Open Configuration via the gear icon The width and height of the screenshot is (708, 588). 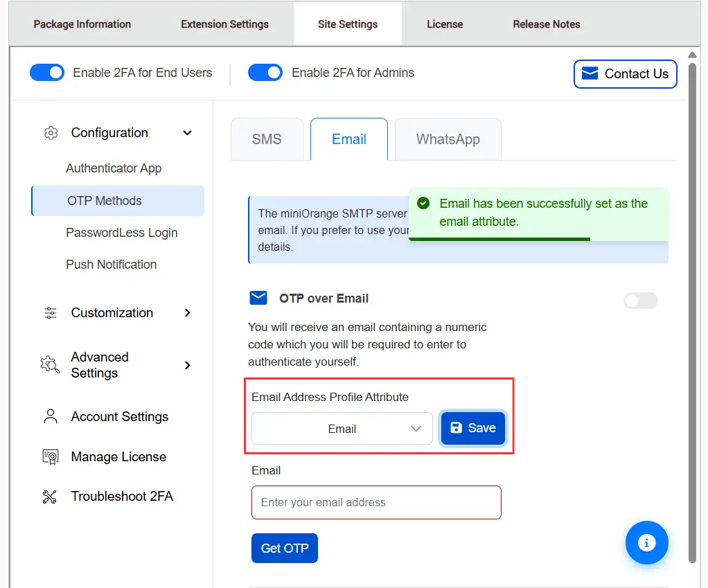[51, 132]
